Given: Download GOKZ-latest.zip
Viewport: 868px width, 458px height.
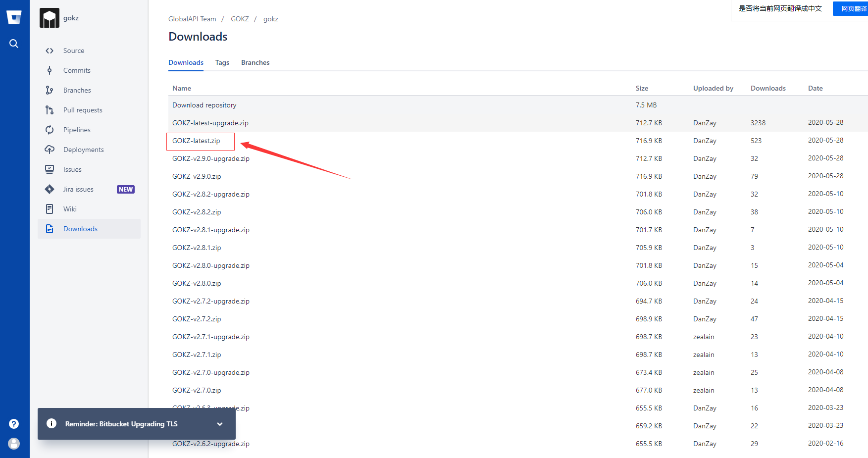Looking at the screenshot, I should (x=196, y=141).
